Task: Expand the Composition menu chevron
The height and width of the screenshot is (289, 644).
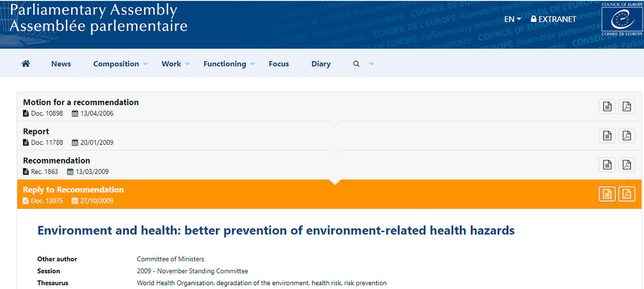Action: click(145, 64)
